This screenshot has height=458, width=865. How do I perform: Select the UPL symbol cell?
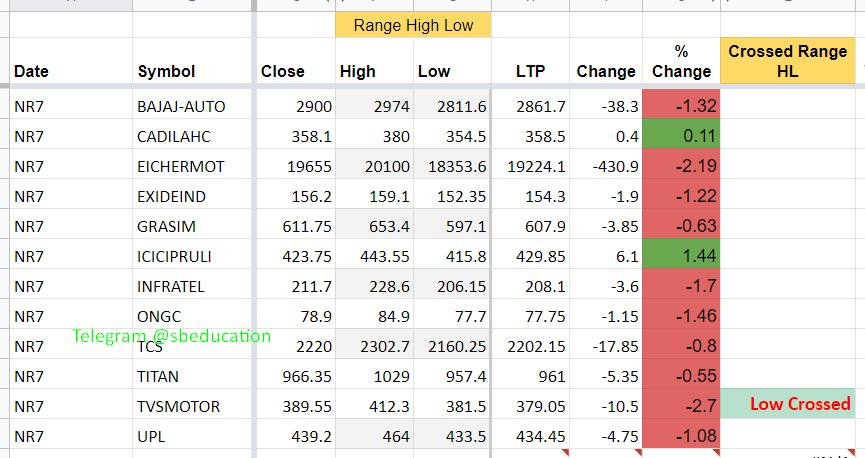(191, 435)
